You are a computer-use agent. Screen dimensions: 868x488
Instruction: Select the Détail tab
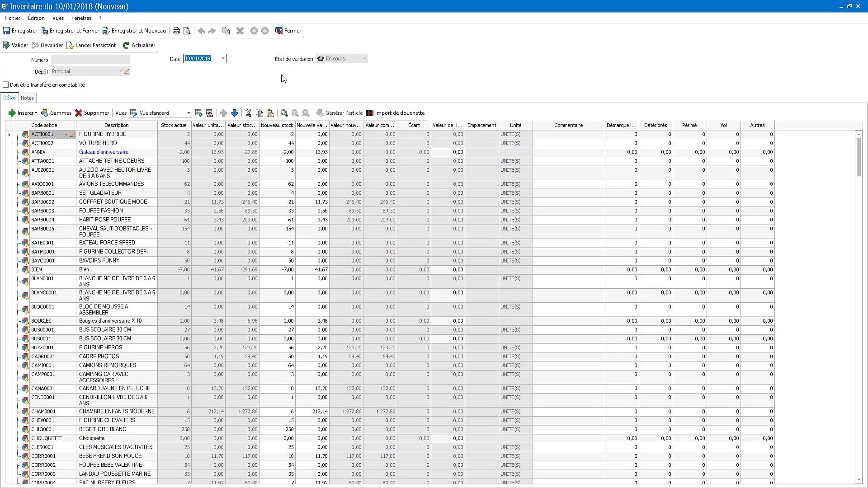pyautogui.click(x=9, y=98)
